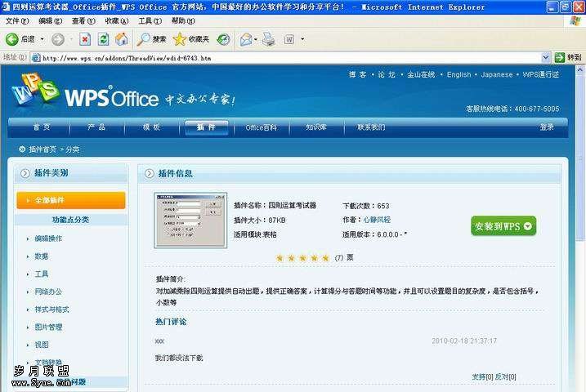Viewport: 586px width, 392px height.
Task: Switch to Japanese site link
Action: coord(497,74)
